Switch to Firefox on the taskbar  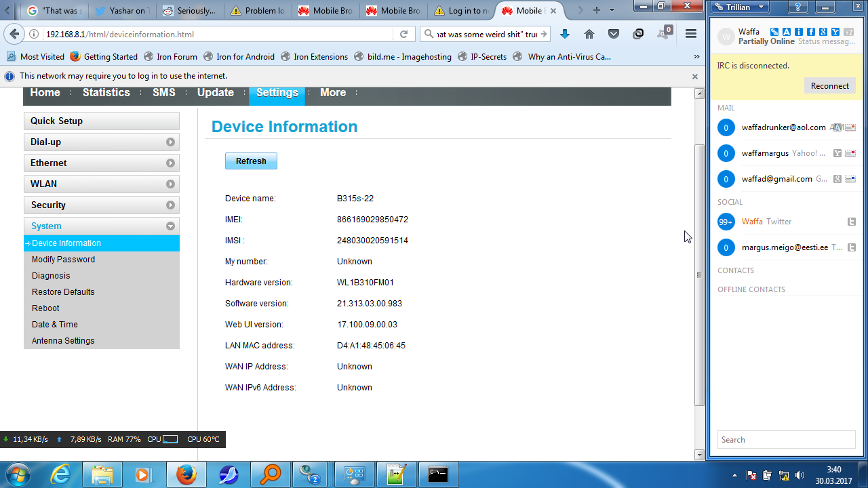tap(186, 474)
